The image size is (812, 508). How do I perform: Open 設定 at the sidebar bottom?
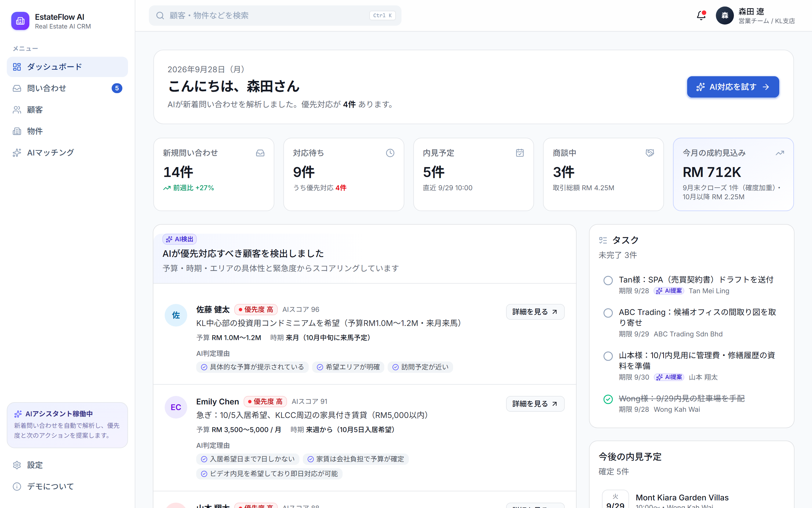tap(67, 465)
